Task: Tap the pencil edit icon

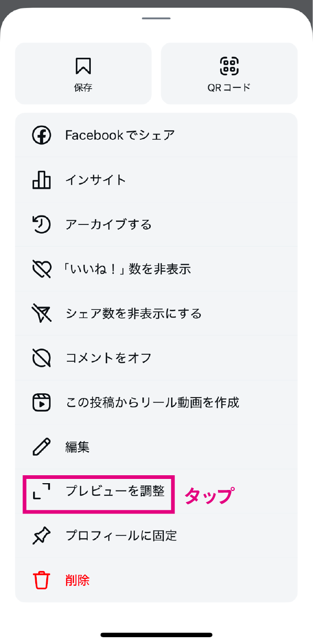Action: [x=41, y=447]
